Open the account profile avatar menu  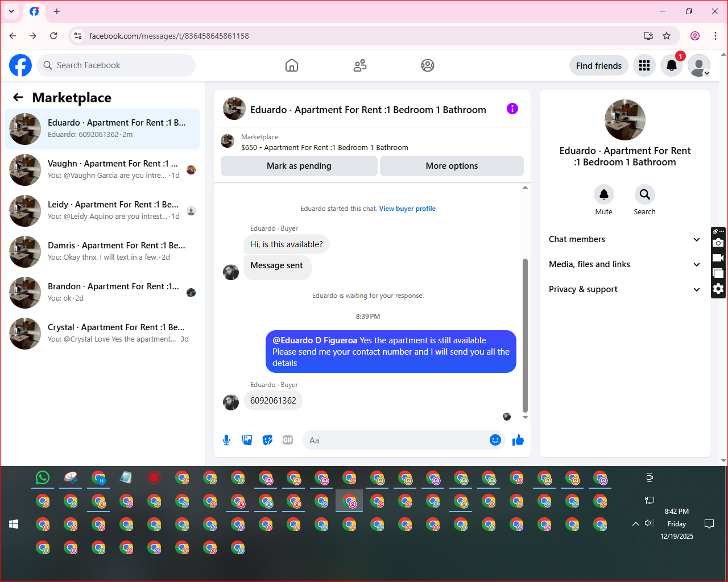coord(699,65)
